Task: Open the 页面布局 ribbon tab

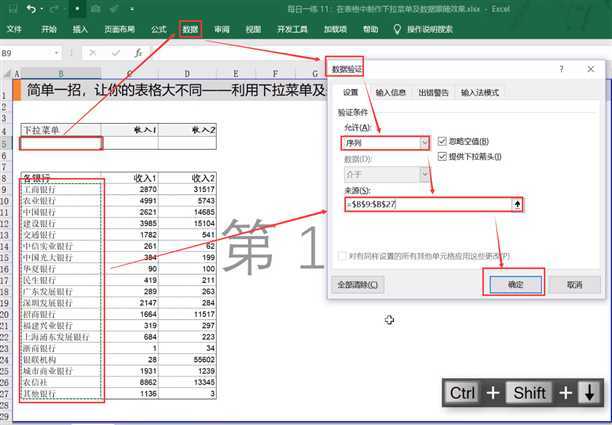Action: (x=119, y=29)
